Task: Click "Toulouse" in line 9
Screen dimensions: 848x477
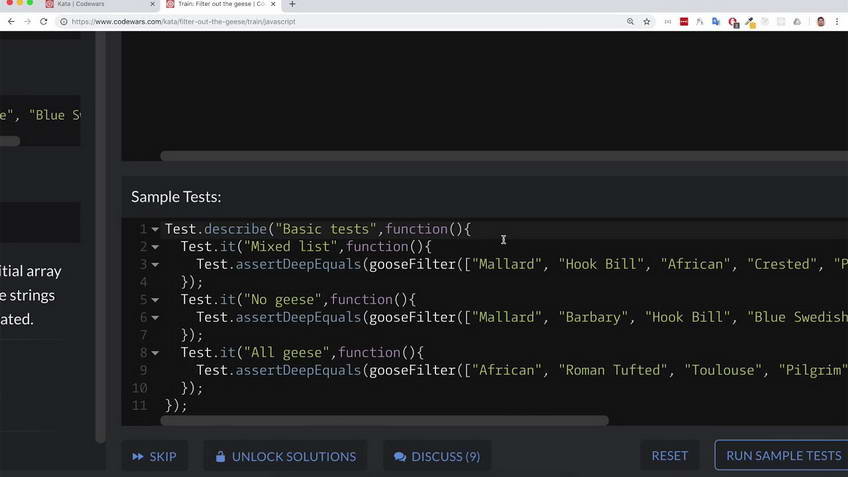Action: [723, 370]
